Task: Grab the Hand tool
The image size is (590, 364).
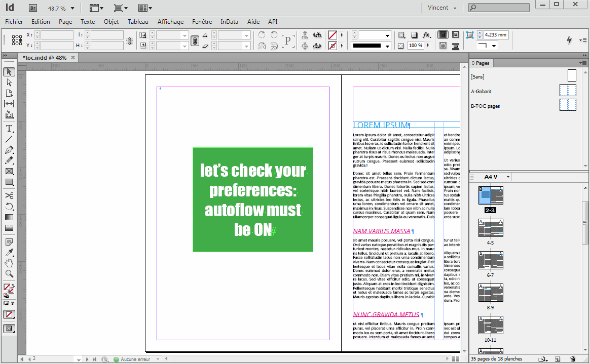Action: (x=8, y=263)
